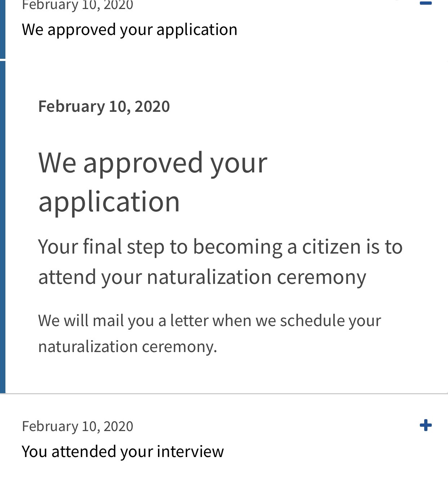Click the long blue timeline bar beside expanded panel

click(x=3, y=227)
